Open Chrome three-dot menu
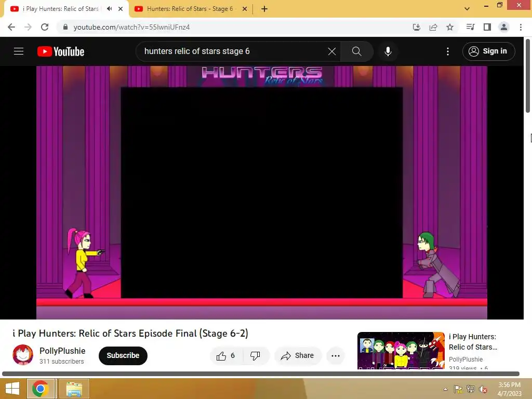Viewport: 532px width, 399px height. [521, 27]
